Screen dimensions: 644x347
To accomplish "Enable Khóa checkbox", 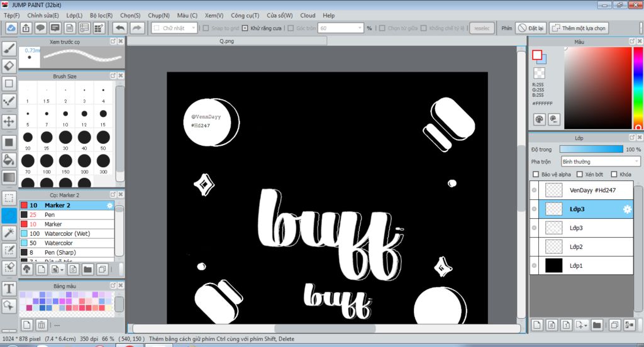I will (x=614, y=175).
